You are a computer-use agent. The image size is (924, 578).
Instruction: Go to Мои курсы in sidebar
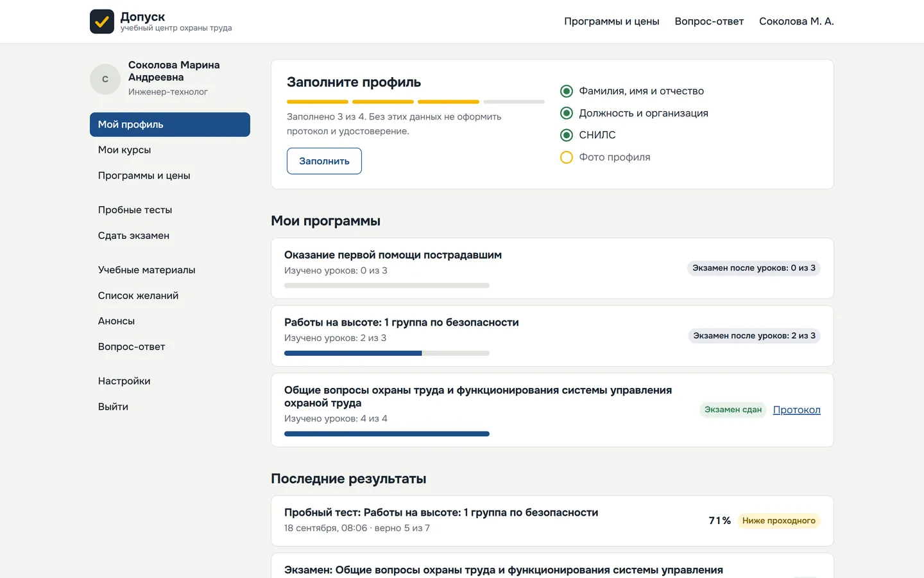[170, 150]
